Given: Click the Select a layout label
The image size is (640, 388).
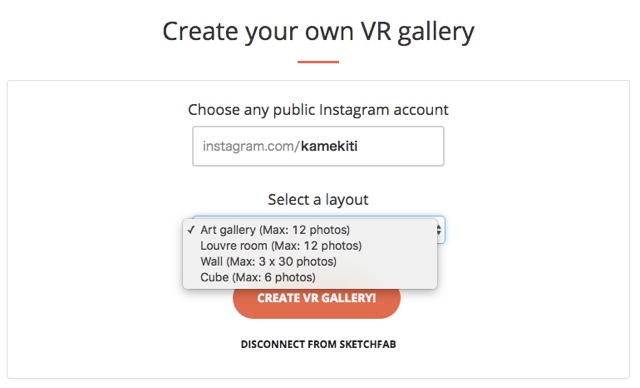Looking at the screenshot, I should [x=318, y=200].
